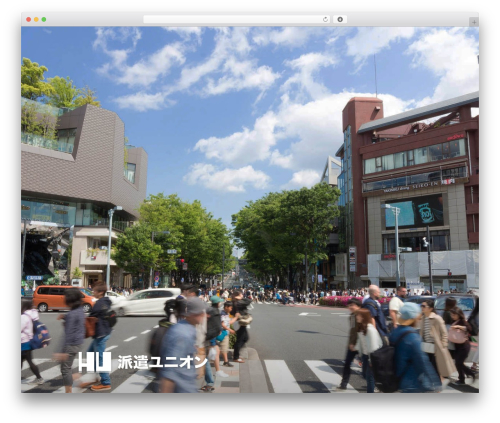Viewport: 500px width, 423px height.
Task: Minimize the window with the yellow button
Action: [x=36, y=20]
